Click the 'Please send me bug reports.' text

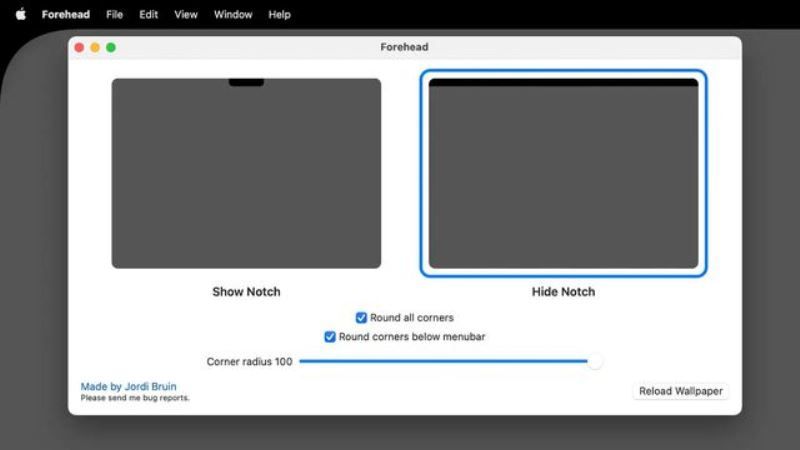pos(135,398)
